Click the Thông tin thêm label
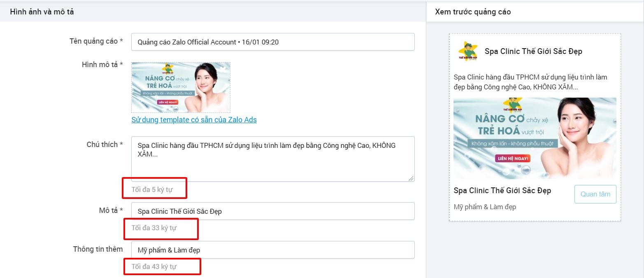Image resolution: width=644 pixels, height=278 pixels. pos(98,249)
